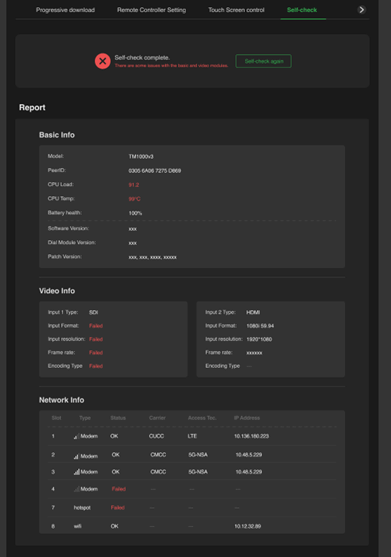Click signal strength icon of slot 2 modem
The height and width of the screenshot is (557, 391).
coord(76,456)
